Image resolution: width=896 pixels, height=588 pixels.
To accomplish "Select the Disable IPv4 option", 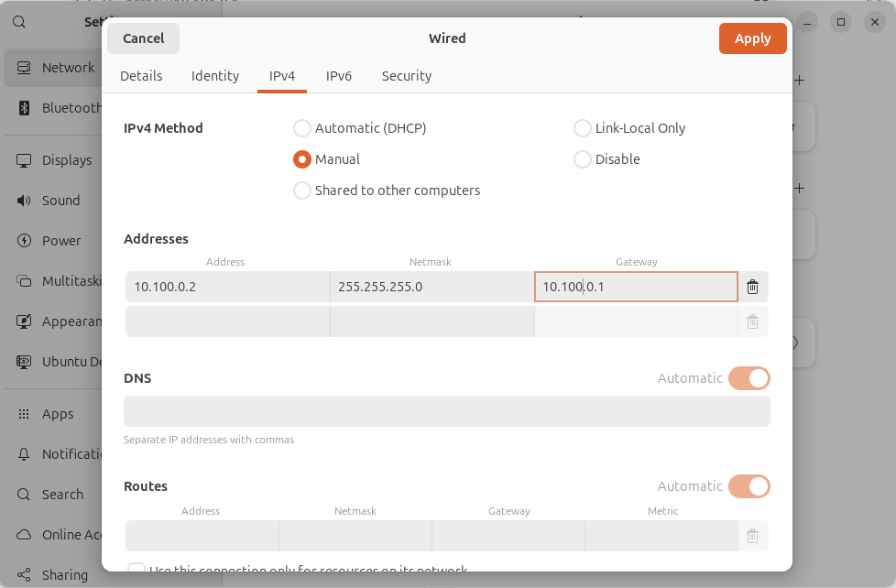I will (583, 158).
